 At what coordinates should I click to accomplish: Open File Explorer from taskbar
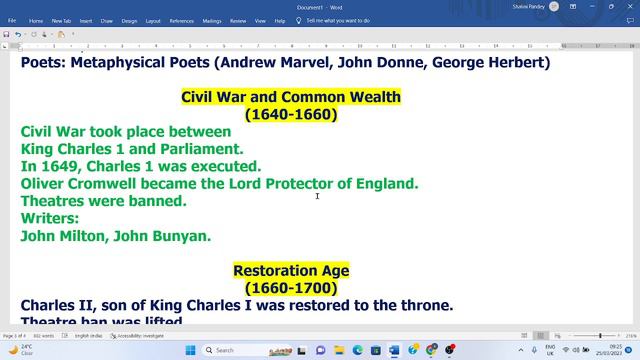(x=339, y=350)
